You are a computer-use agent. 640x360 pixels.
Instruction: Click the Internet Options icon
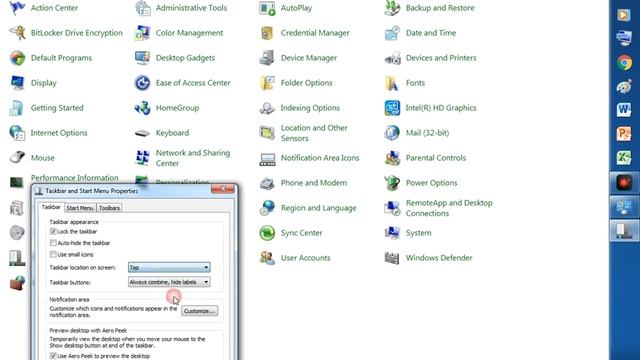[x=17, y=133]
